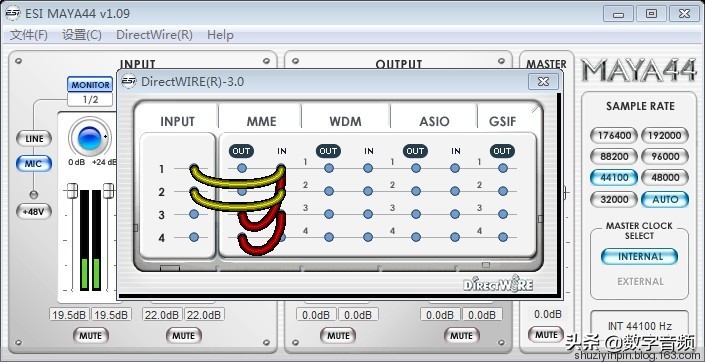The width and height of the screenshot is (705, 362).
Task: Click INPUT channel 3 patch node in DirectWIRE
Action: click(194, 214)
